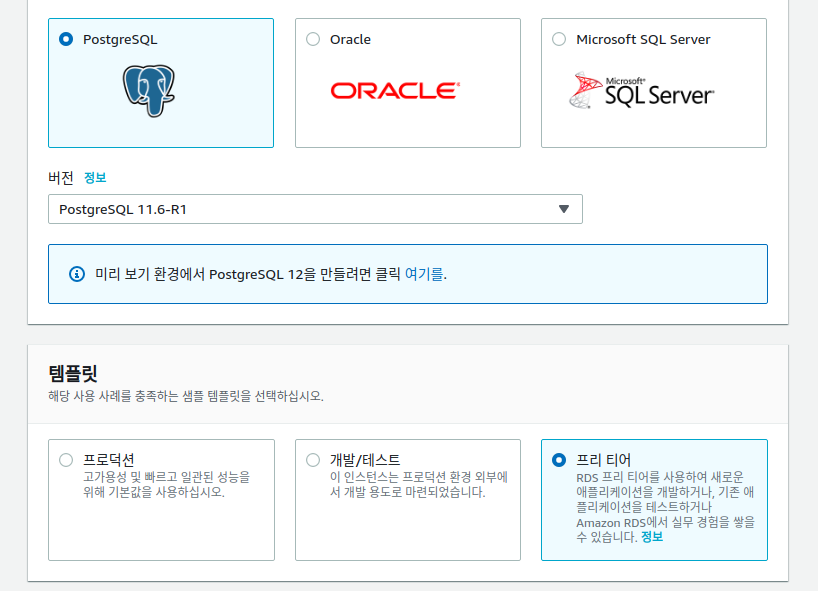This screenshot has width=818, height=591.
Task: Select the Oracle engine radio button
Action: pyautogui.click(x=313, y=39)
